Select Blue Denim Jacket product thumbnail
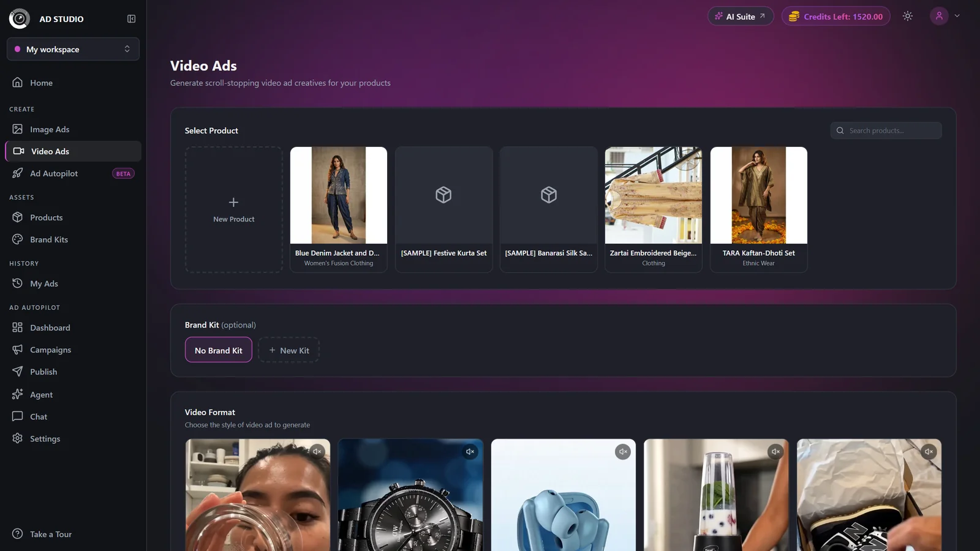 [x=339, y=195]
